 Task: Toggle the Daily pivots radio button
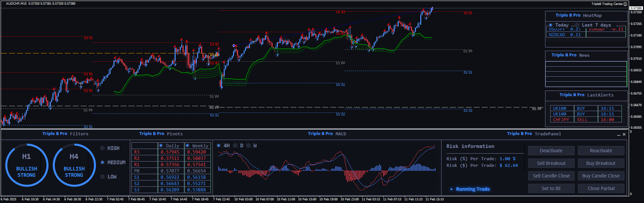[161, 146]
